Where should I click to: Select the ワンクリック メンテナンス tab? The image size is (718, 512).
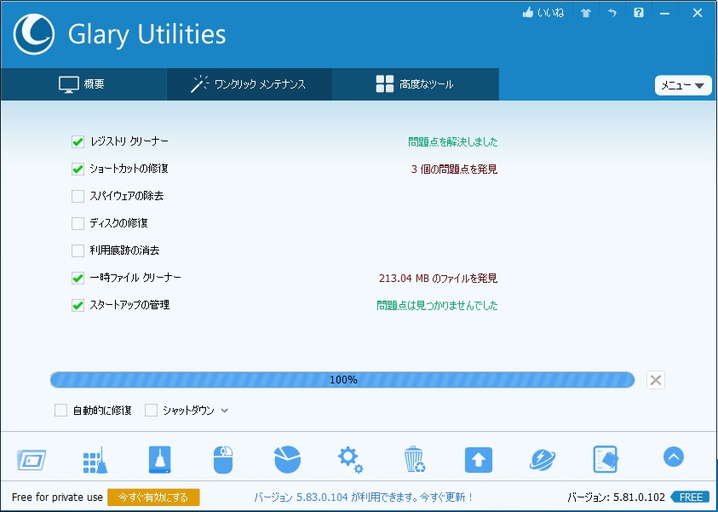250,84
